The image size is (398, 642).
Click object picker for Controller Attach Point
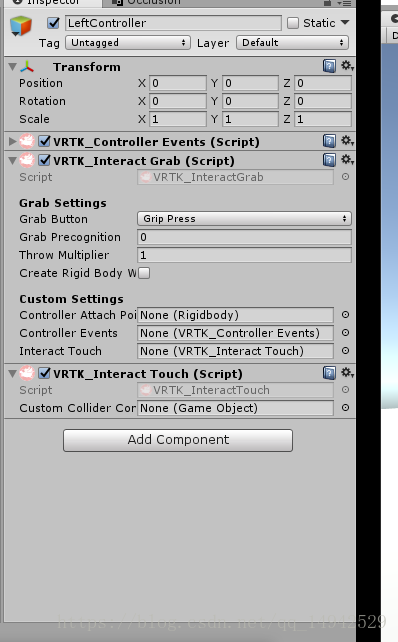coord(346,314)
